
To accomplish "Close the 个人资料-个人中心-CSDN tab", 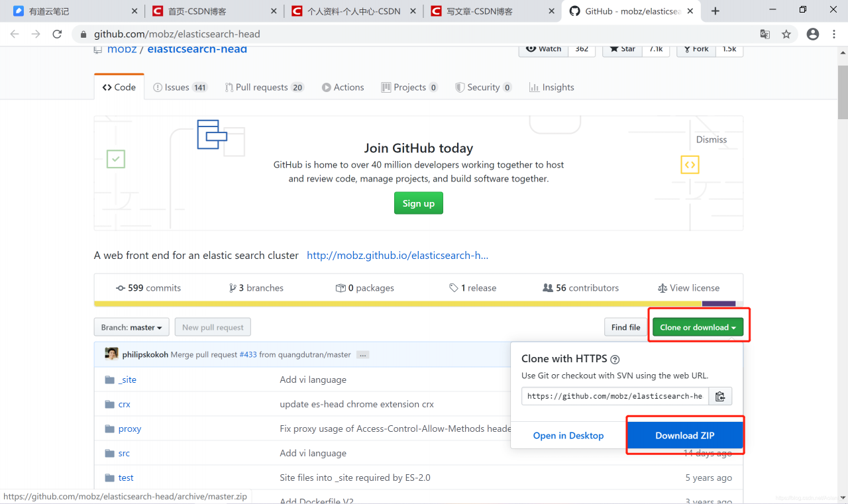I will [413, 11].
